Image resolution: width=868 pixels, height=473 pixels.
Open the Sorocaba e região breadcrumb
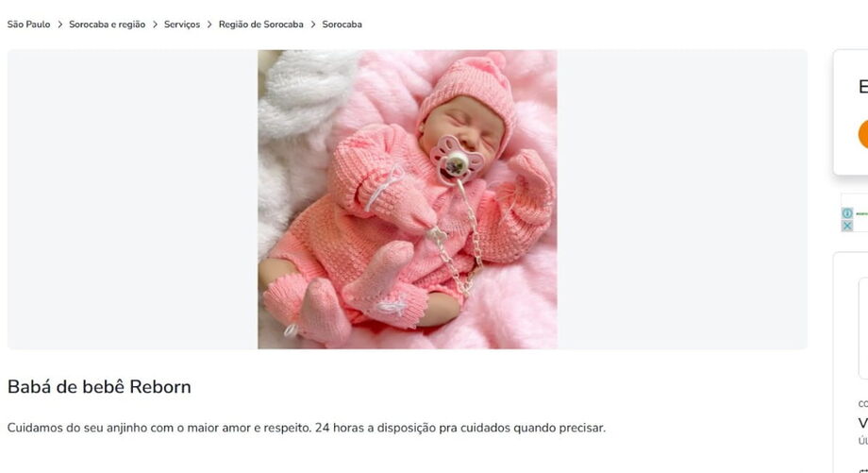[x=107, y=25]
